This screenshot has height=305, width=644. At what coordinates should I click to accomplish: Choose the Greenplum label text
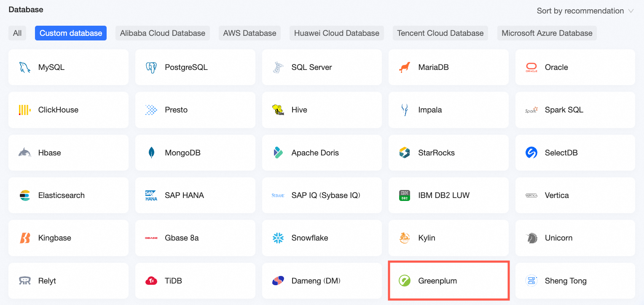point(437,281)
